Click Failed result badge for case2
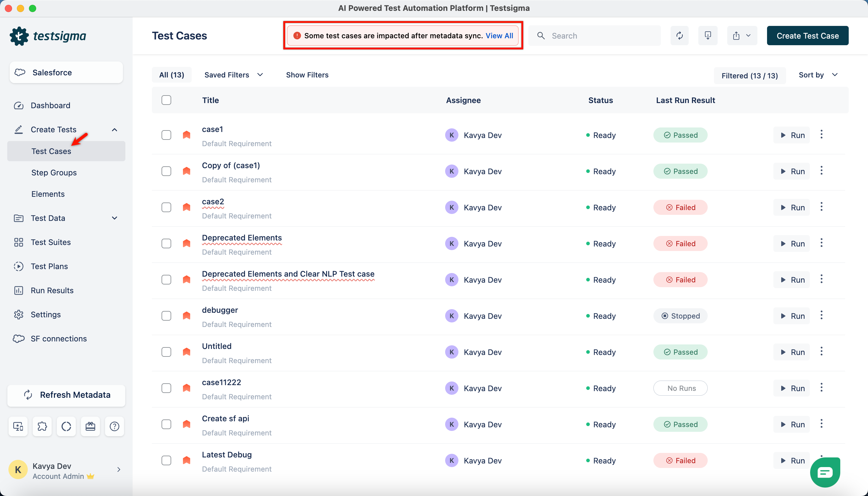Viewport: 868px width, 496px height. click(x=680, y=207)
